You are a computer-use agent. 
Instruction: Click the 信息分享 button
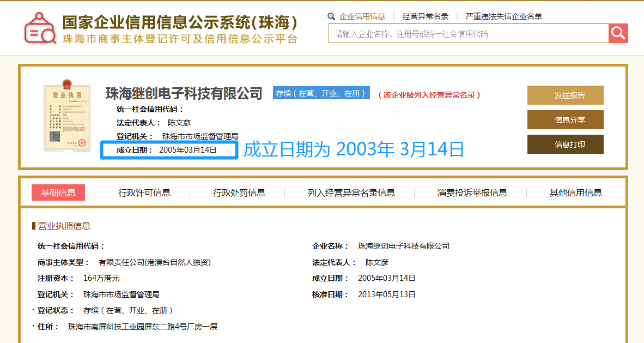click(565, 119)
